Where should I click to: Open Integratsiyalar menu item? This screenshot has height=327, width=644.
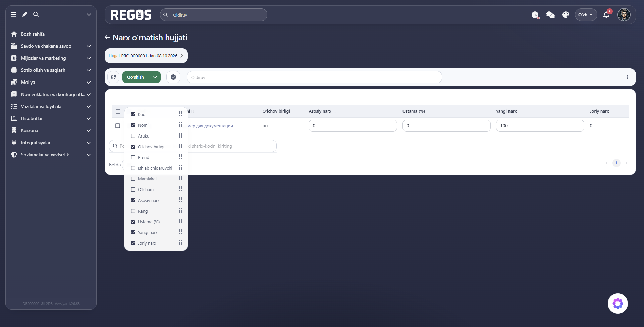[51, 143]
